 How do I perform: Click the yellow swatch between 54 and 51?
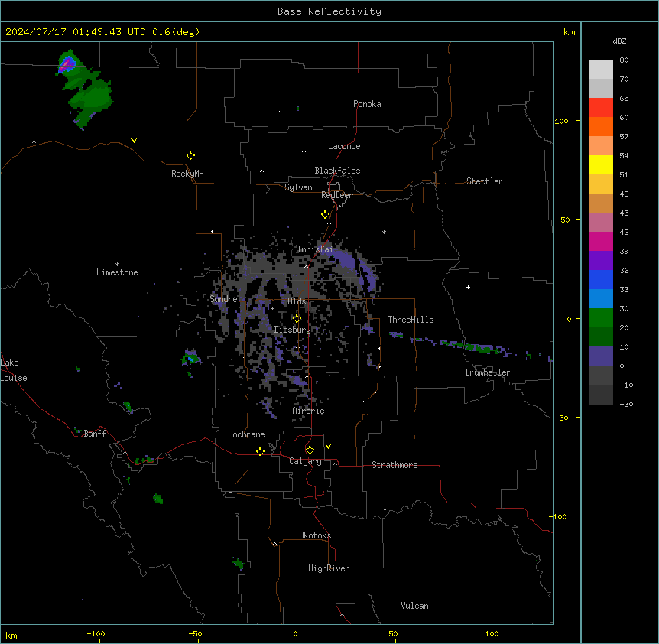pos(601,164)
